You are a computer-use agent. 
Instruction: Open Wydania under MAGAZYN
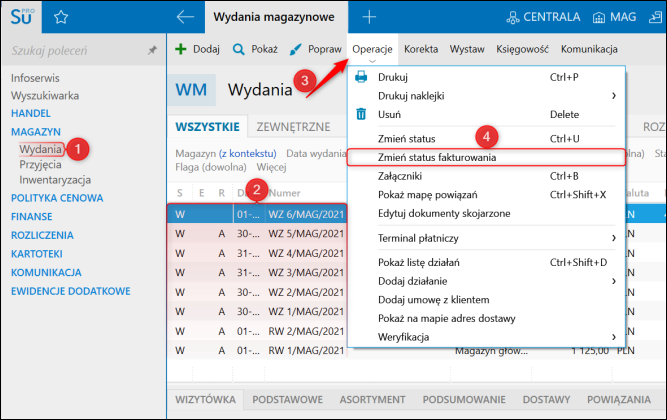[x=40, y=149]
